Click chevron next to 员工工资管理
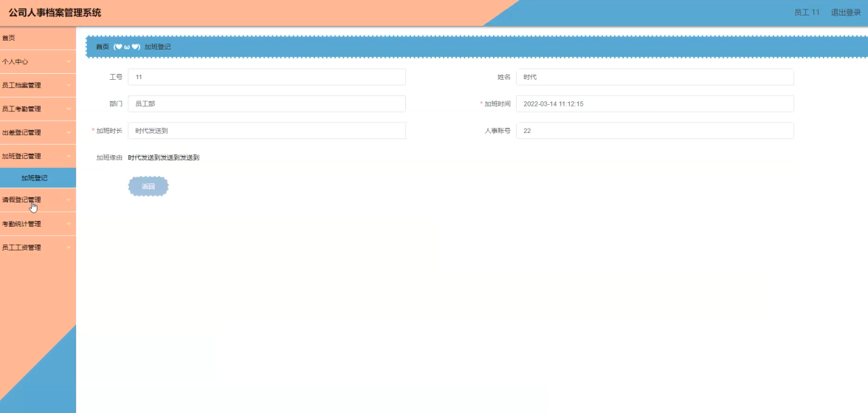 coord(69,248)
